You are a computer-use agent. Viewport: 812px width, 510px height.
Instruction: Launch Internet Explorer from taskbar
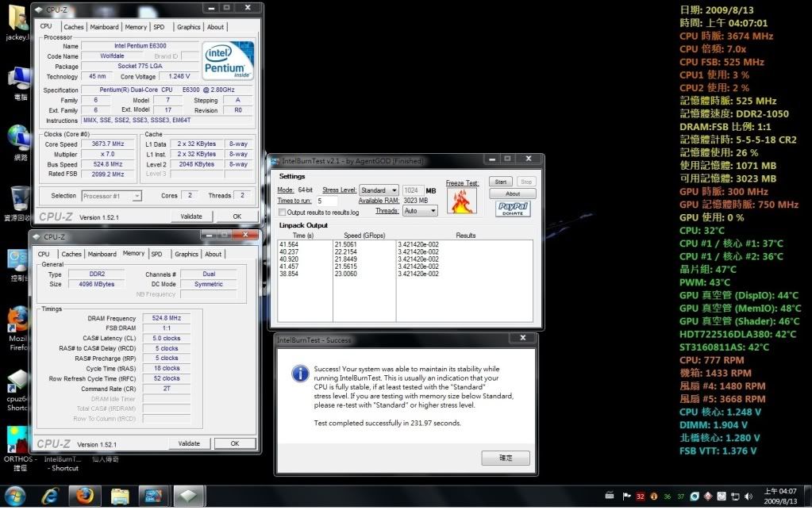coord(50,497)
